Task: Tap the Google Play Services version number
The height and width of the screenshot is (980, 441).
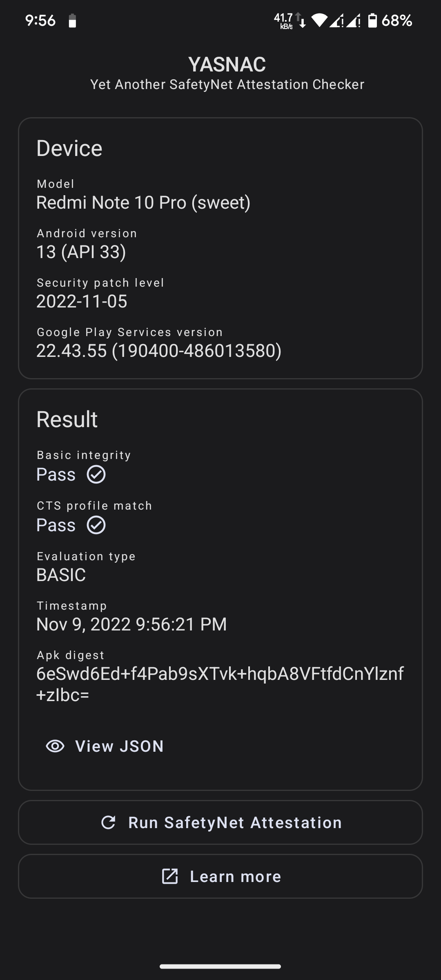Action: (x=159, y=351)
